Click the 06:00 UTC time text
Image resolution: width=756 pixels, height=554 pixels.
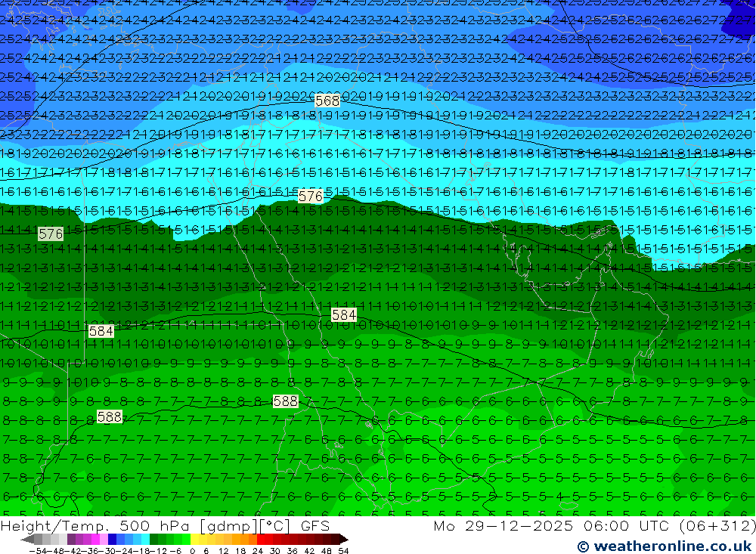[627, 526]
